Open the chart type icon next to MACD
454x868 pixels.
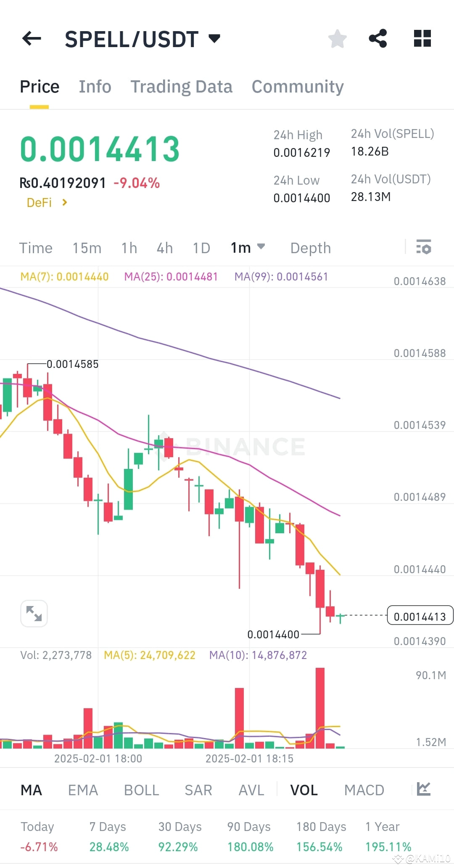pos(424,790)
